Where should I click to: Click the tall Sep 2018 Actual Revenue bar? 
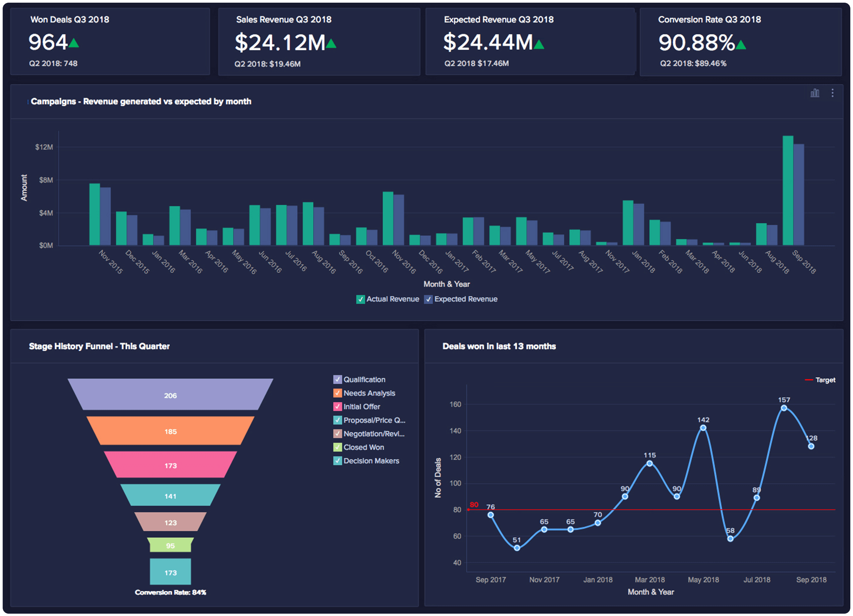[x=788, y=190]
